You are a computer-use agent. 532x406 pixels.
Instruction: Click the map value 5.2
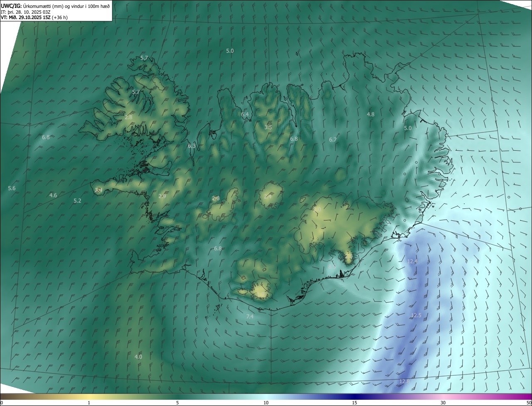77,201
